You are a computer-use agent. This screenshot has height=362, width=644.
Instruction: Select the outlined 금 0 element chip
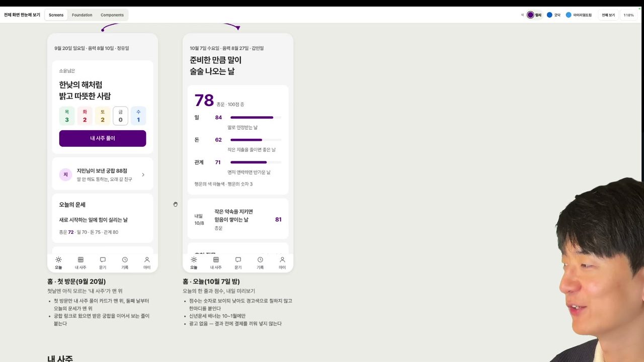coord(120,116)
